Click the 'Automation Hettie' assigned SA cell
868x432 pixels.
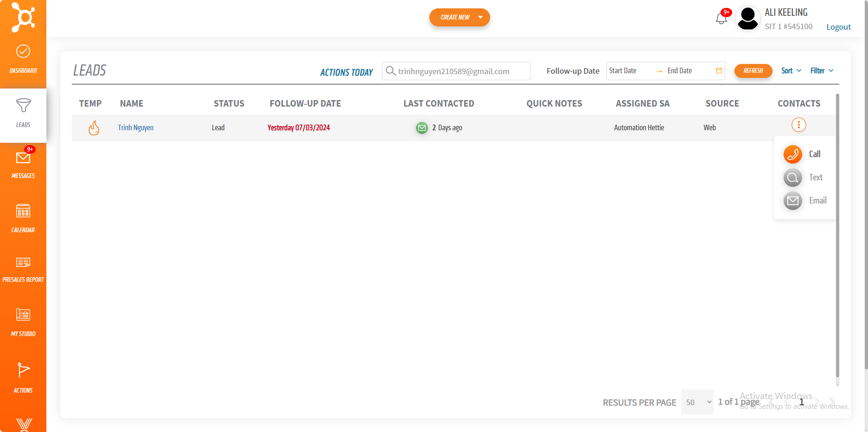pyautogui.click(x=639, y=127)
